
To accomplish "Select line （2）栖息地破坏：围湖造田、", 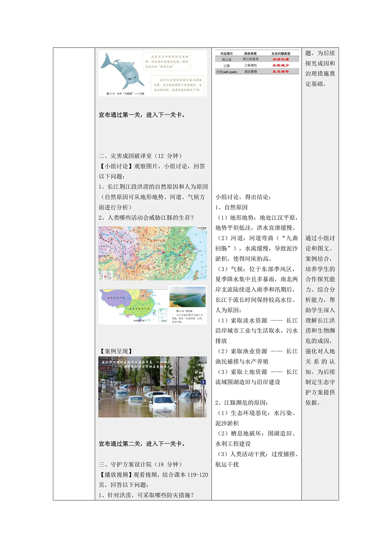I will [257, 433].
